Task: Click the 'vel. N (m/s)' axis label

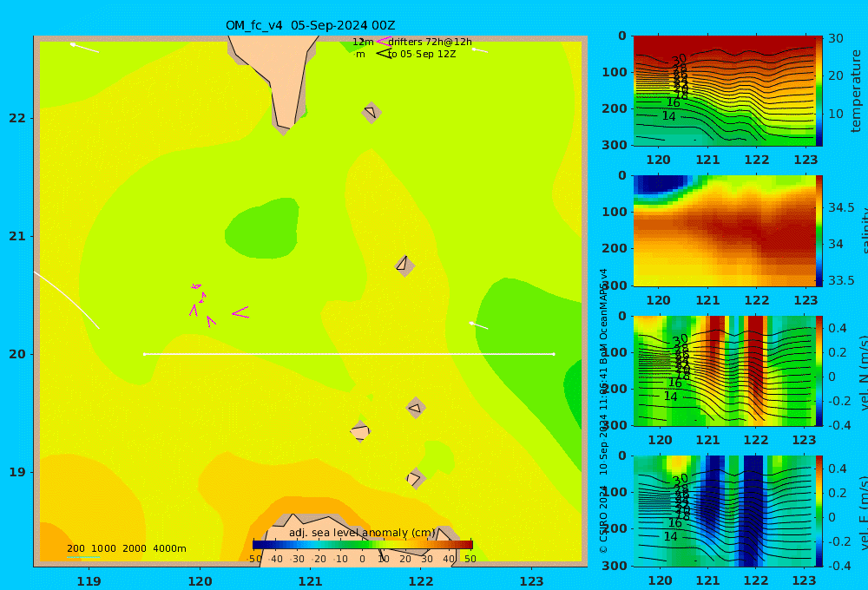Action: click(863, 373)
